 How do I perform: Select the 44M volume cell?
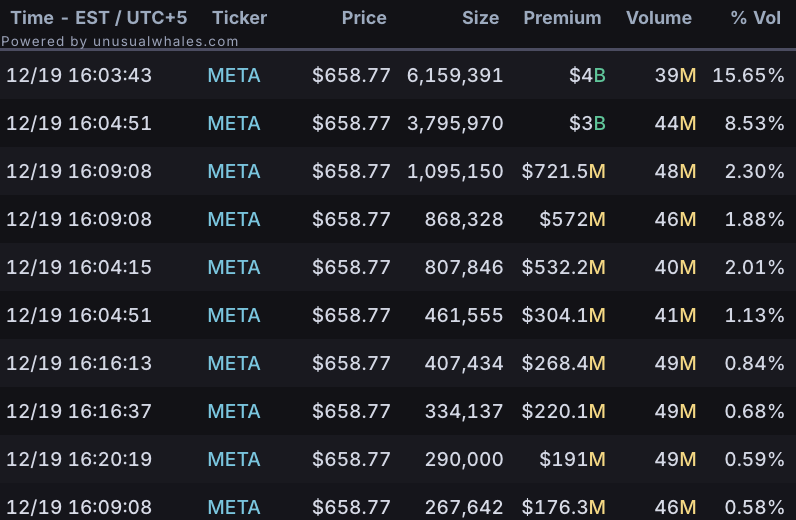(x=675, y=123)
